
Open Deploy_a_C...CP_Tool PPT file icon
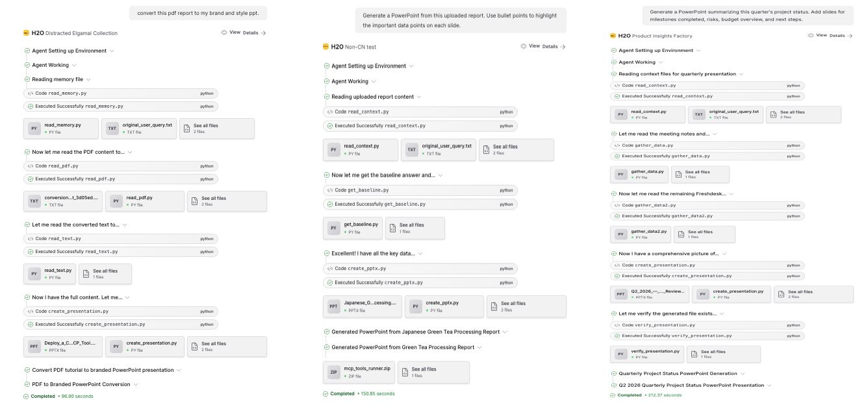(34, 347)
